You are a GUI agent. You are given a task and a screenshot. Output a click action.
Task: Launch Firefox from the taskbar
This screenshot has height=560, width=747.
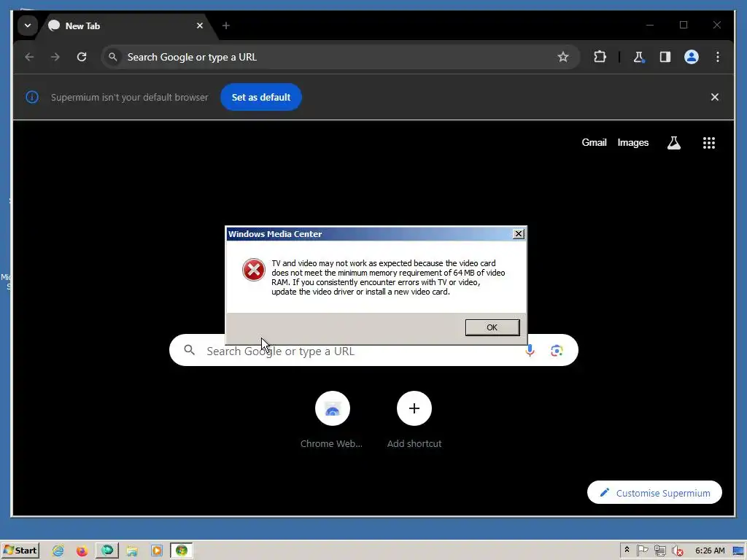pos(82,551)
